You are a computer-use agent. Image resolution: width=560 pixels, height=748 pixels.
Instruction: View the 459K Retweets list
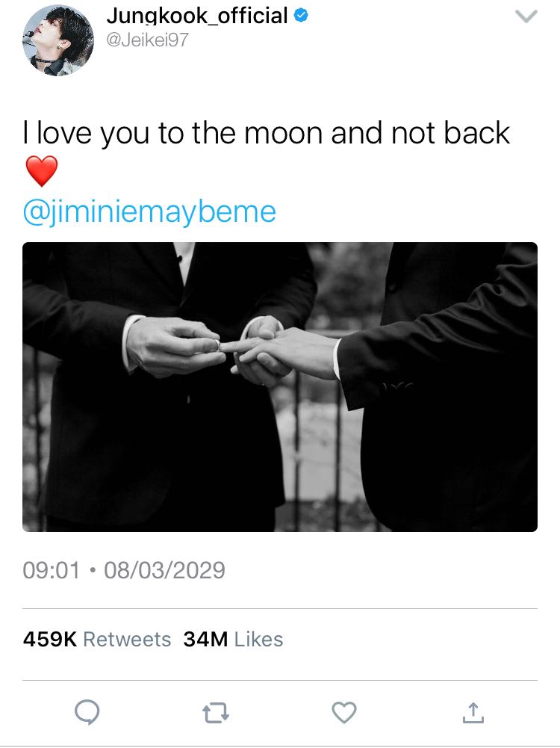coord(97,639)
